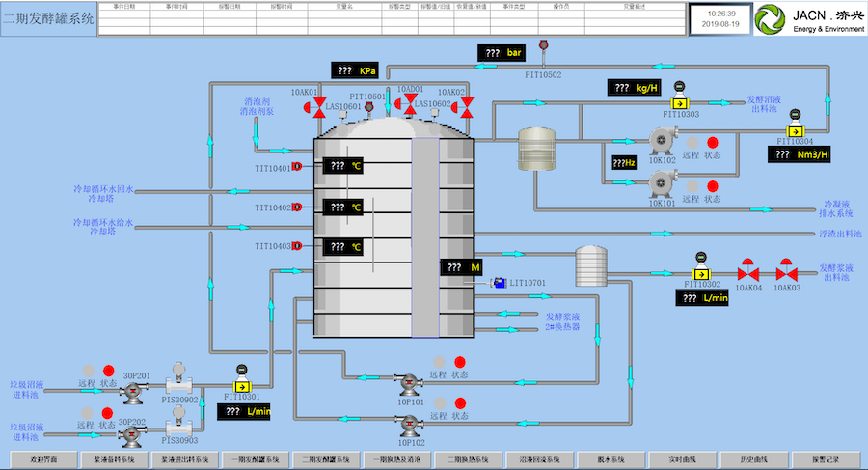Select pump 30P201 icon

point(133,391)
